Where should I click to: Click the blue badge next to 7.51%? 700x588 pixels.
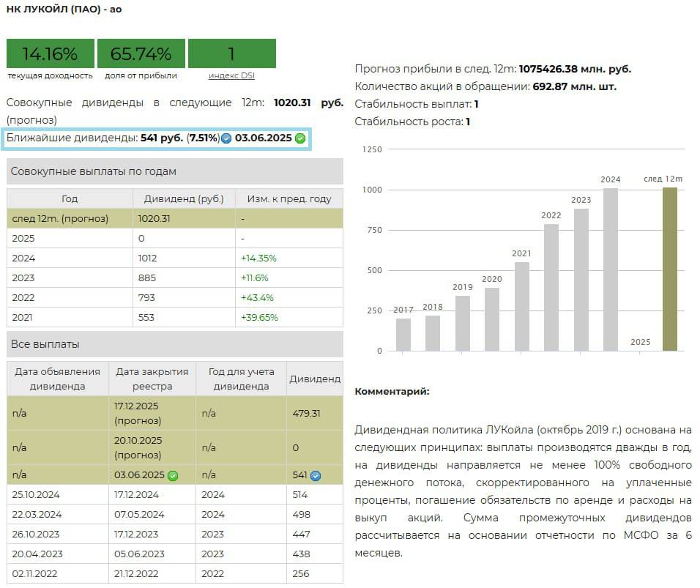[x=226, y=138]
